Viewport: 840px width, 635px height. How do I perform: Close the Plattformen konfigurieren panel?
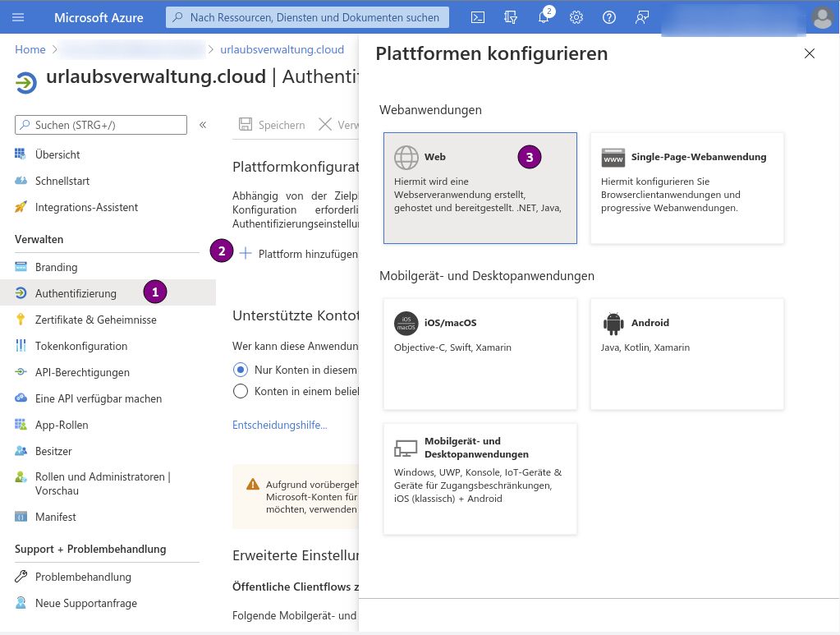pos(810,53)
